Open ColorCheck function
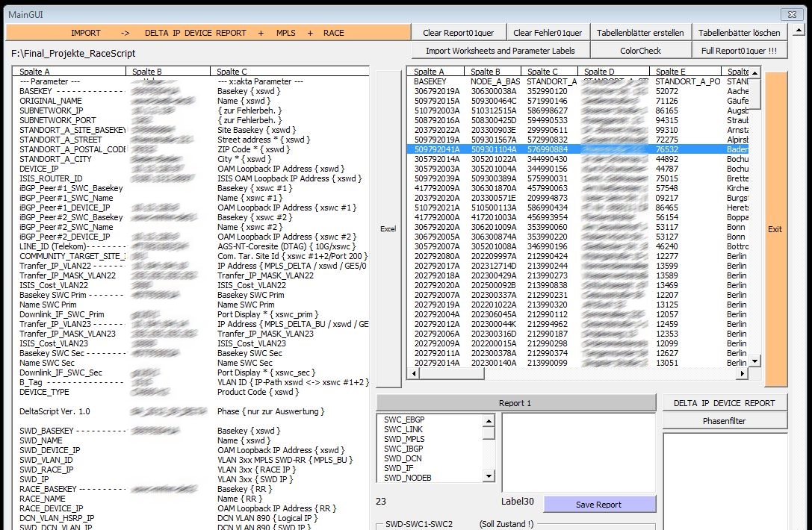The width and height of the screenshot is (812, 530). pyautogui.click(x=640, y=51)
